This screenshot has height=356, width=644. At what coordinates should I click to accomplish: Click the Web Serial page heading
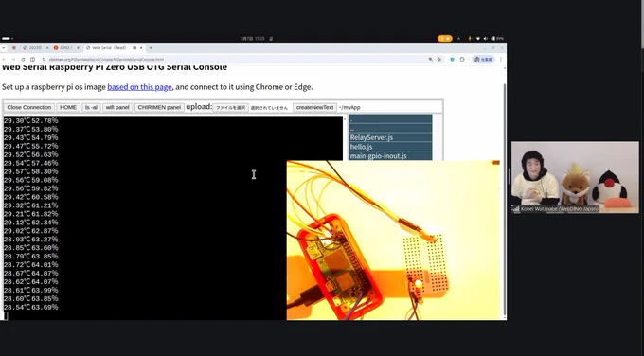115,67
